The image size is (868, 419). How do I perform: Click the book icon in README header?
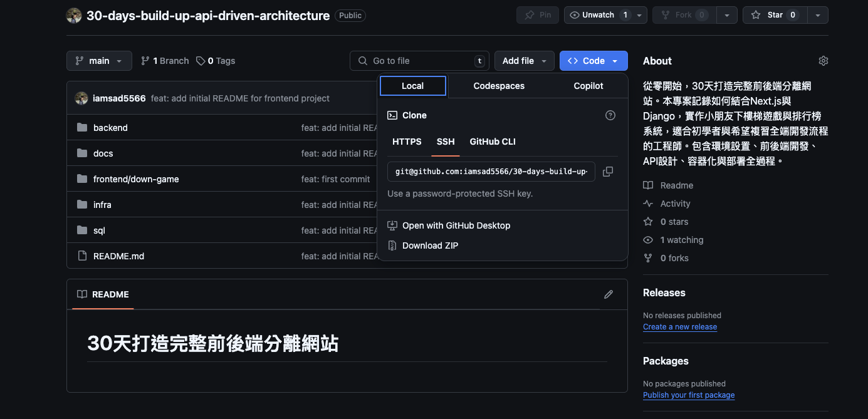click(82, 294)
